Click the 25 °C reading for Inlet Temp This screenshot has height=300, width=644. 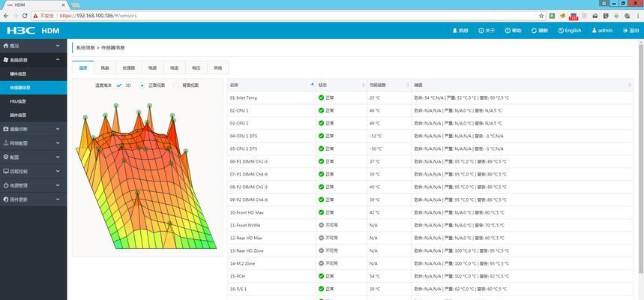click(375, 97)
